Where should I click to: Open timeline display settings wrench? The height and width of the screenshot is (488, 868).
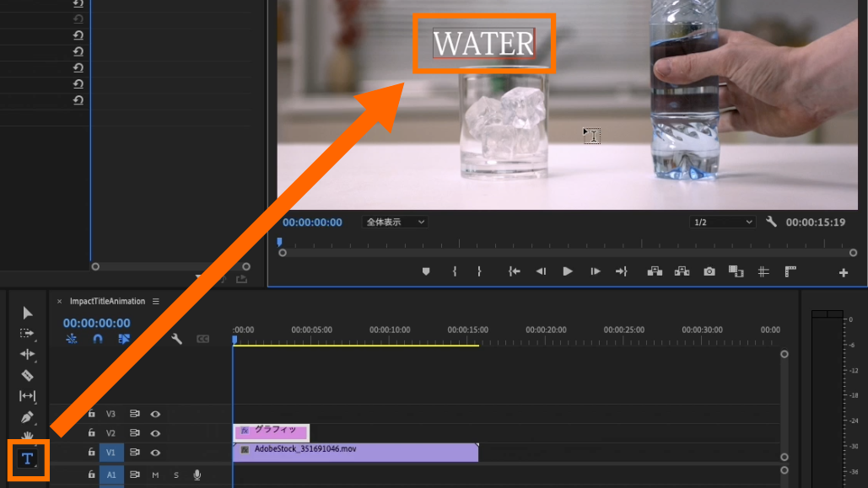pyautogui.click(x=176, y=339)
